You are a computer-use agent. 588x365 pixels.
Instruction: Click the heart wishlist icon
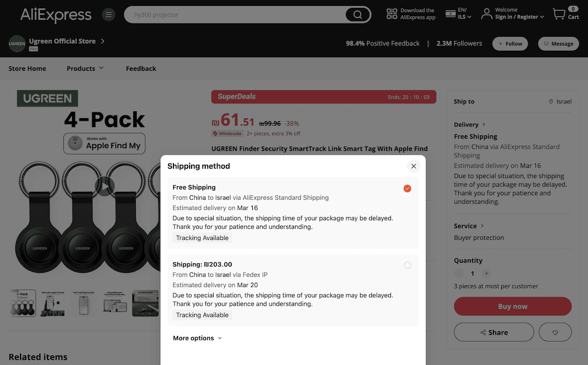[x=555, y=332]
